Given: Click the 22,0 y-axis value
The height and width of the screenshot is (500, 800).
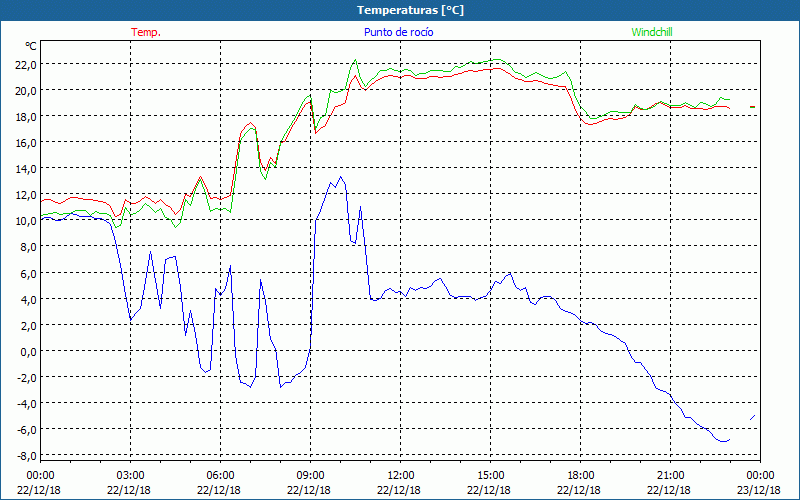Looking at the screenshot, I should 26,65.
